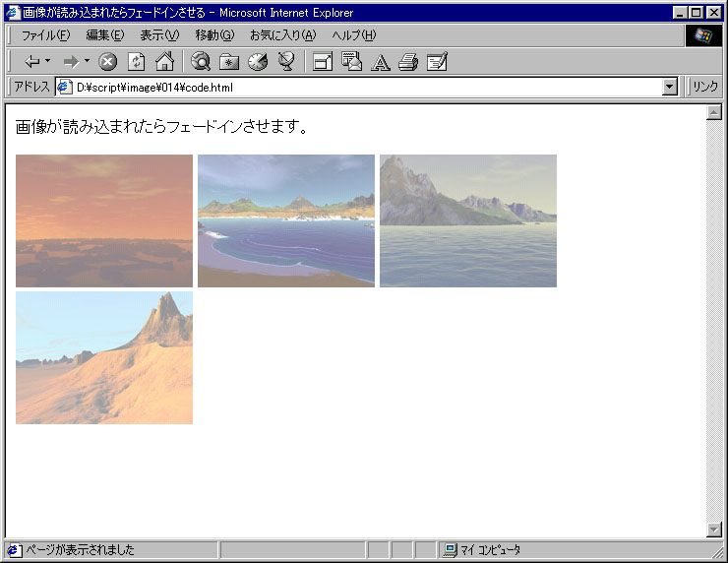Print the page with printer icon
The height and width of the screenshot is (563, 728).
[408, 61]
